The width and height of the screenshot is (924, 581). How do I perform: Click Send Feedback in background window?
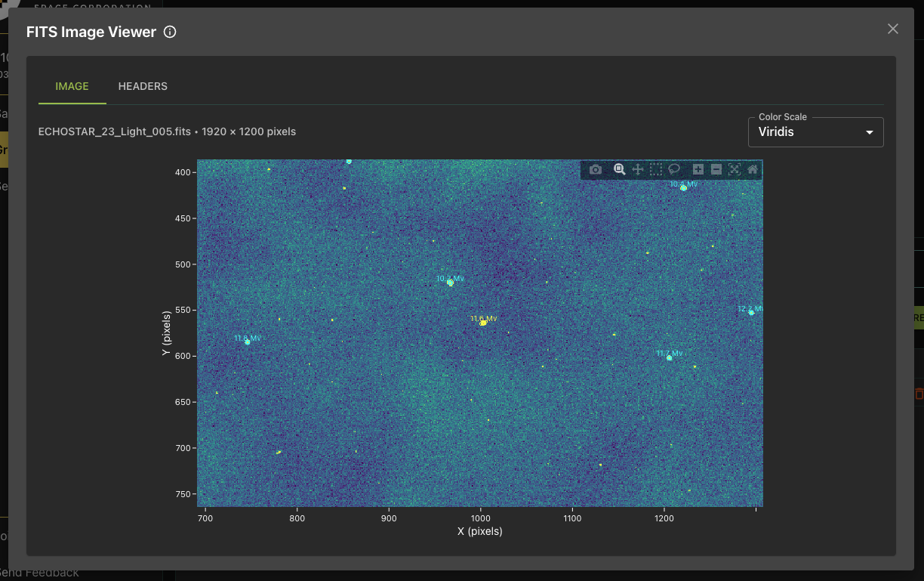point(39,573)
